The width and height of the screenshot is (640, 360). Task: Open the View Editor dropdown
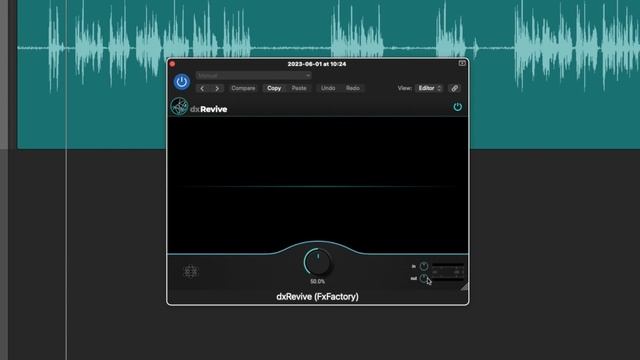pos(429,88)
